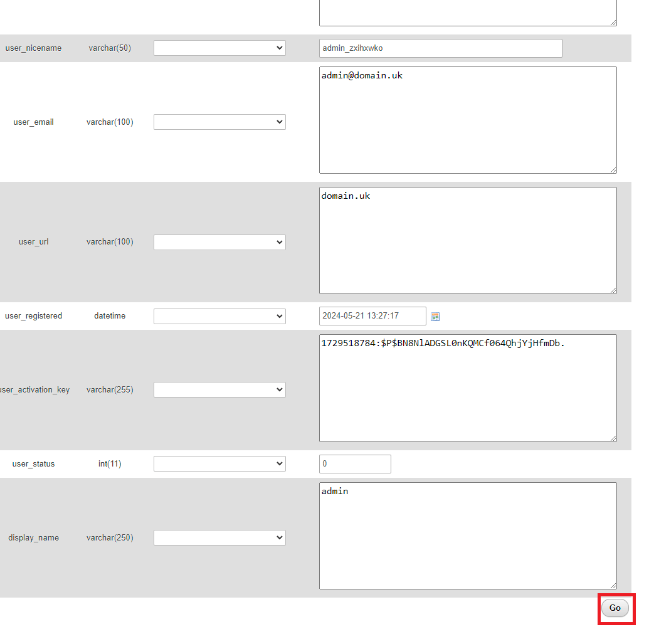Click the user_email column label
Image resolution: width=649 pixels, height=644 pixels.
[33, 122]
